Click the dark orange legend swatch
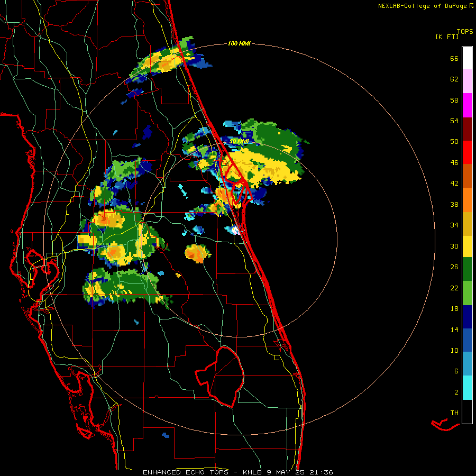Viewport: 476px width, 476px height. point(467,176)
